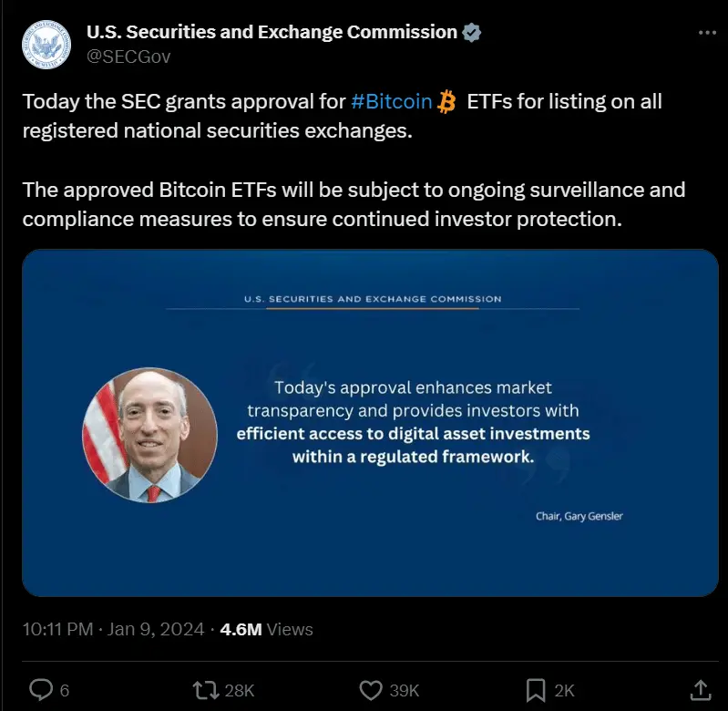Click the @SECGov handle
Image resolution: width=728 pixels, height=711 pixels.
[x=128, y=57]
